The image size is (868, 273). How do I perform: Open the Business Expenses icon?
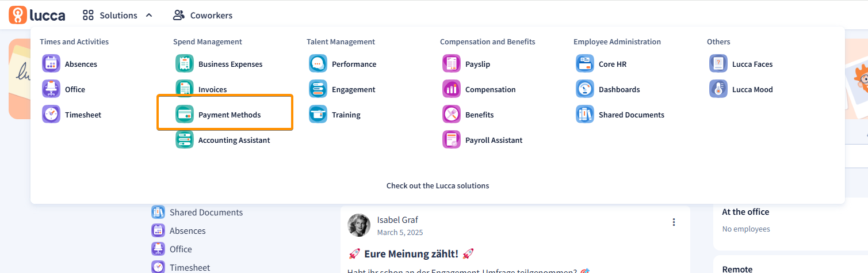(185, 64)
